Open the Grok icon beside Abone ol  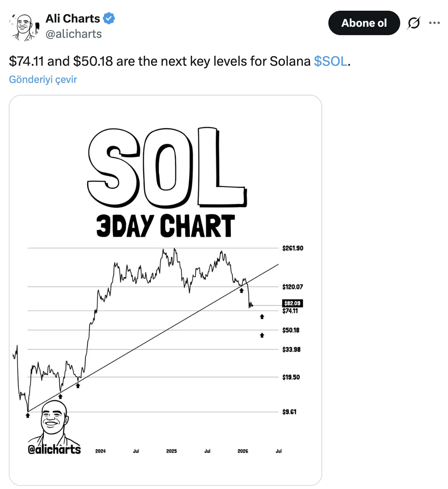point(414,23)
